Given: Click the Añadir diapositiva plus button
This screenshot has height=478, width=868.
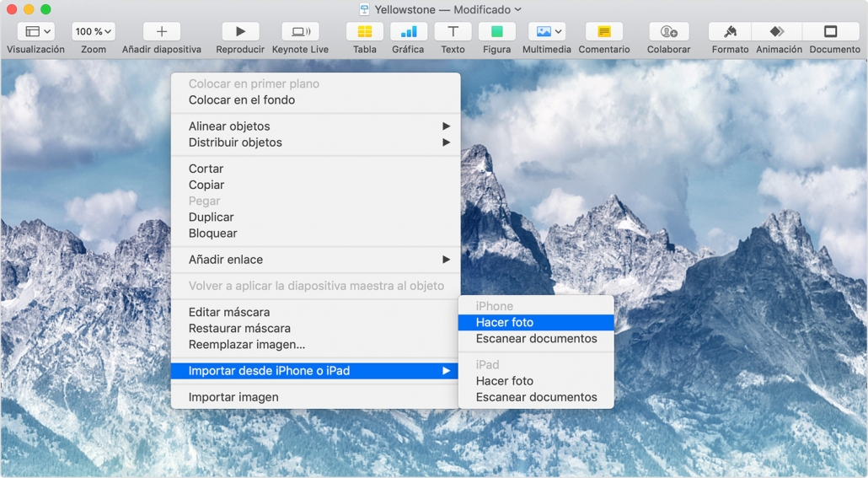Looking at the screenshot, I should pos(161,31).
